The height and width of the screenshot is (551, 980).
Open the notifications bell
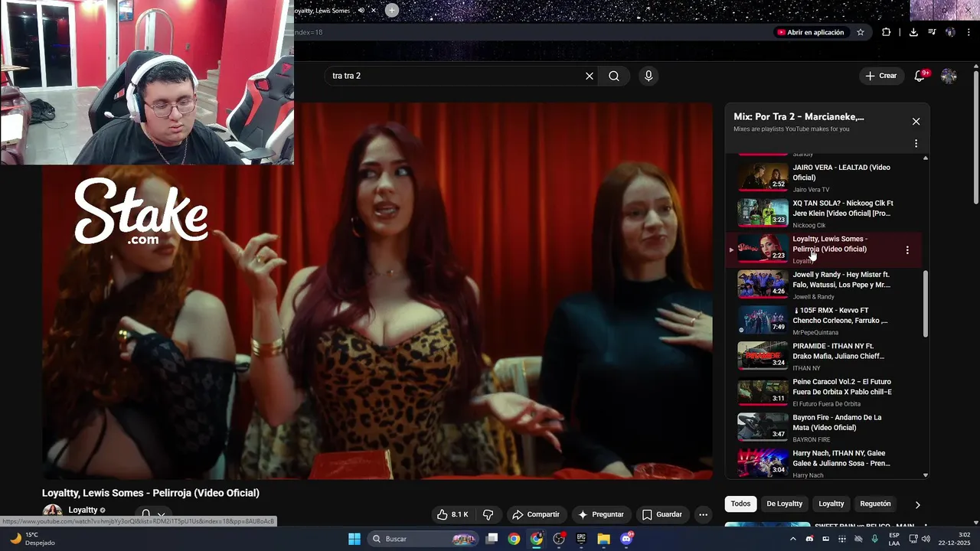point(920,76)
